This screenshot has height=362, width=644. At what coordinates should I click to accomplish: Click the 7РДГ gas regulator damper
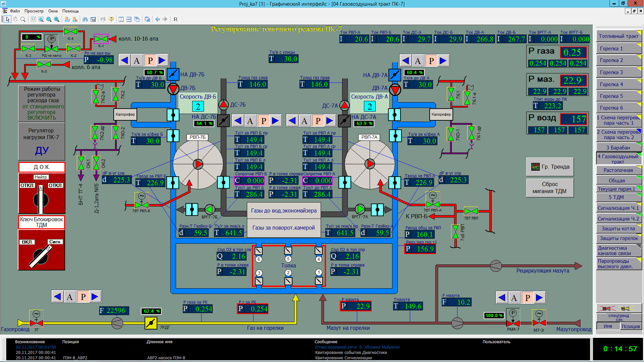coord(151,323)
